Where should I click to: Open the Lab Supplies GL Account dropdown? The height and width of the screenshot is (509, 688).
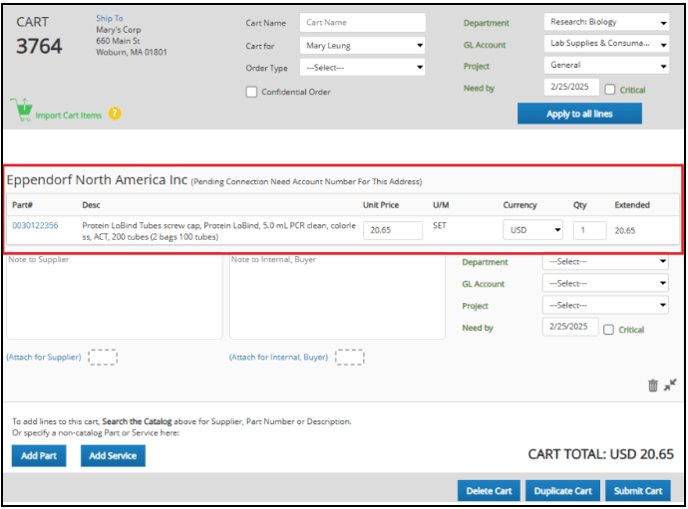[607, 43]
